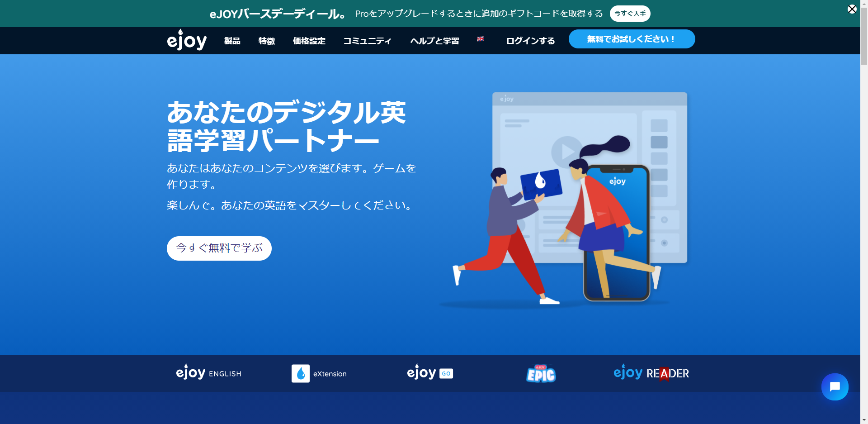Open eJOY READER from the footer

pos(651,373)
